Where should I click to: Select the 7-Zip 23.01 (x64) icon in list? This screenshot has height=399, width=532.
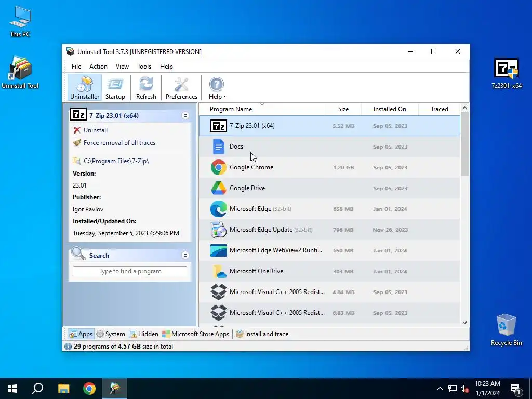pos(219,126)
